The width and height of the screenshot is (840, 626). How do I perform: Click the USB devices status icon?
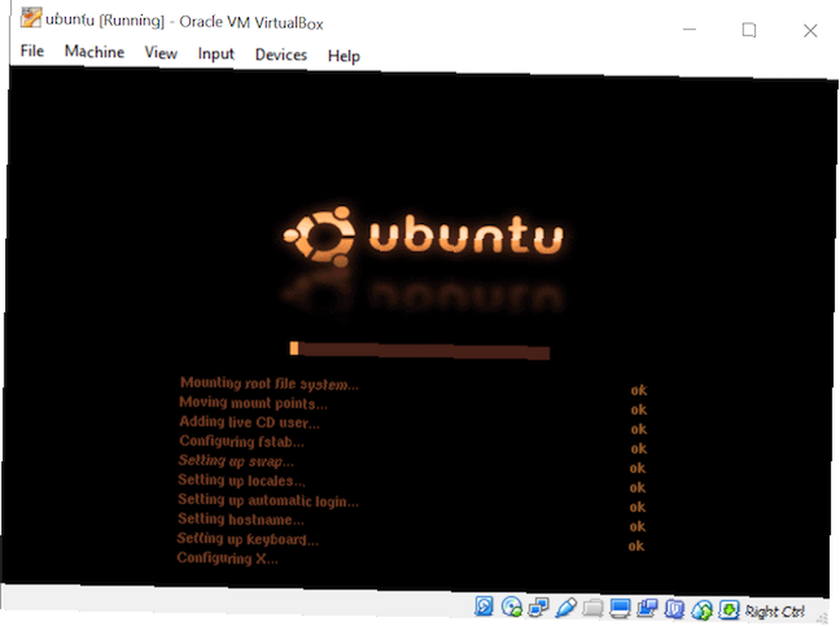point(565,608)
